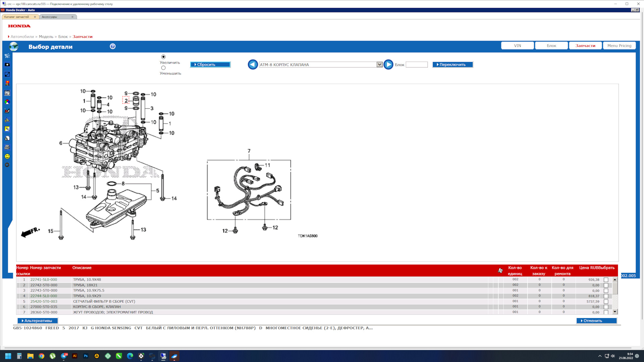Click the shopping cart sidebar icon
The height and width of the screenshot is (362, 644).
7,56
